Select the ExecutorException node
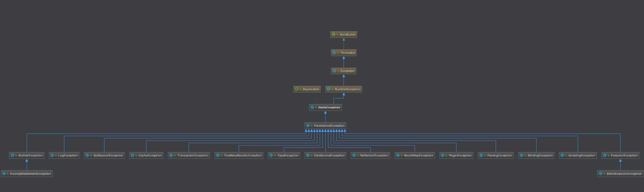Screen dimensions: 644x192 coord(620,155)
